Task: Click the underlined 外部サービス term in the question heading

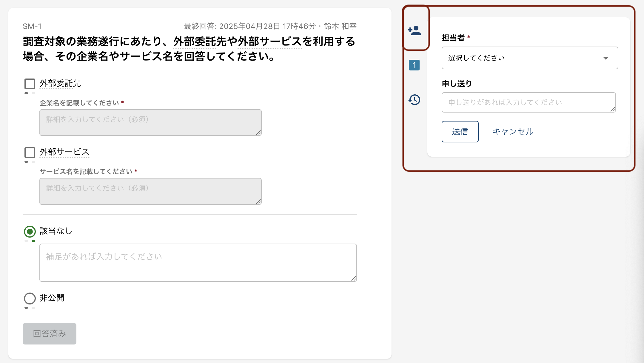Action: 270,41
